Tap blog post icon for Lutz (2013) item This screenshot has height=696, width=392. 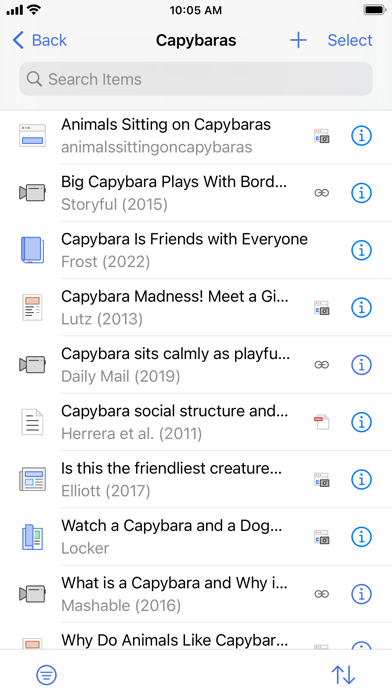[32, 307]
